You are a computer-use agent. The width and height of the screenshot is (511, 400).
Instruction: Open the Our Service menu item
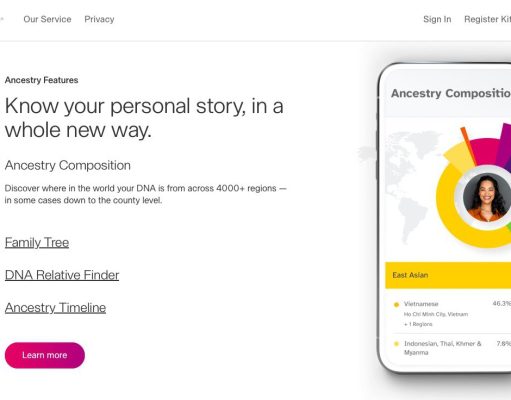pyautogui.click(x=47, y=19)
